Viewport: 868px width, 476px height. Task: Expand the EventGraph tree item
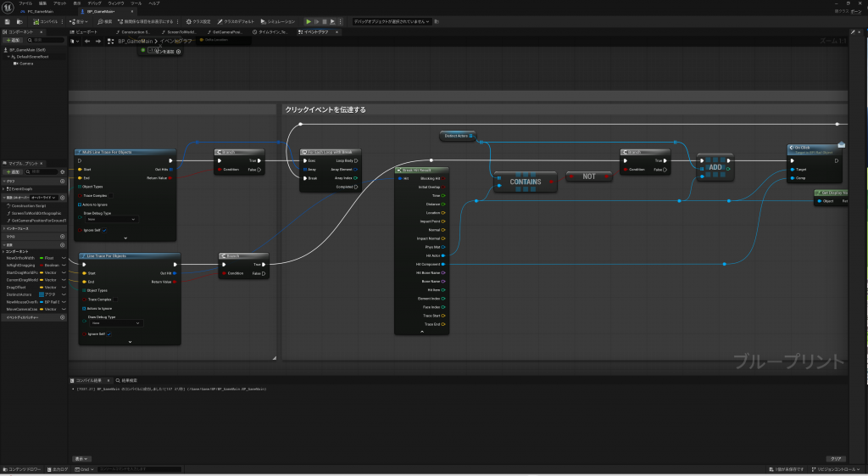pyautogui.click(x=4, y=189)
